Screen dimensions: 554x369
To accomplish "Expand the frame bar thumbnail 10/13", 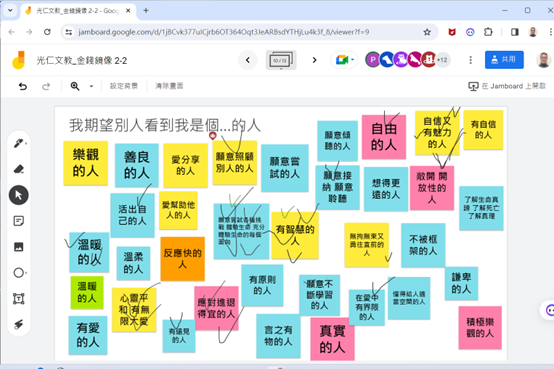I will (x=281, y=60).
